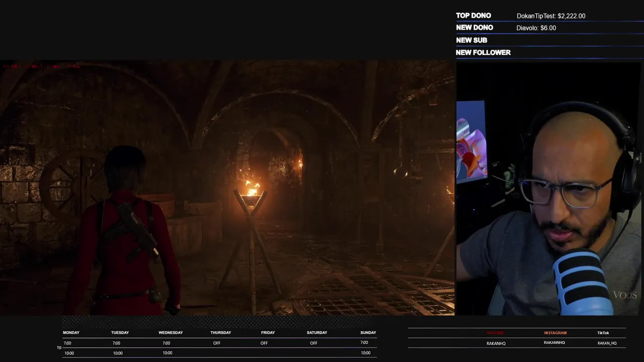Click the NEW FOLLOWER label
This screenshot has height=362, width=644.
click(483, 52)
